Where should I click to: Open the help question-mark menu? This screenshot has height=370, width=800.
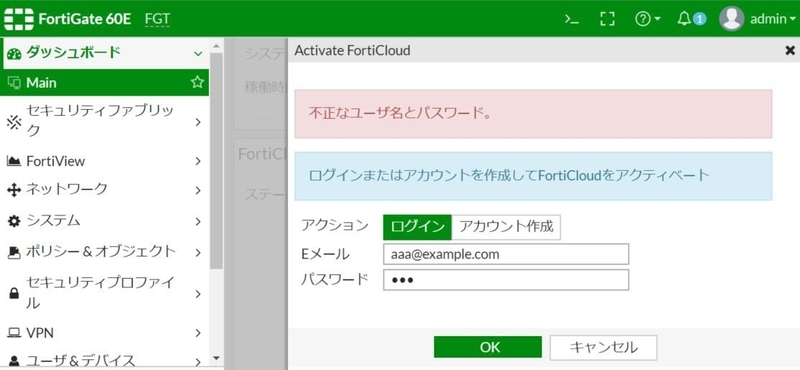(647, 19)
